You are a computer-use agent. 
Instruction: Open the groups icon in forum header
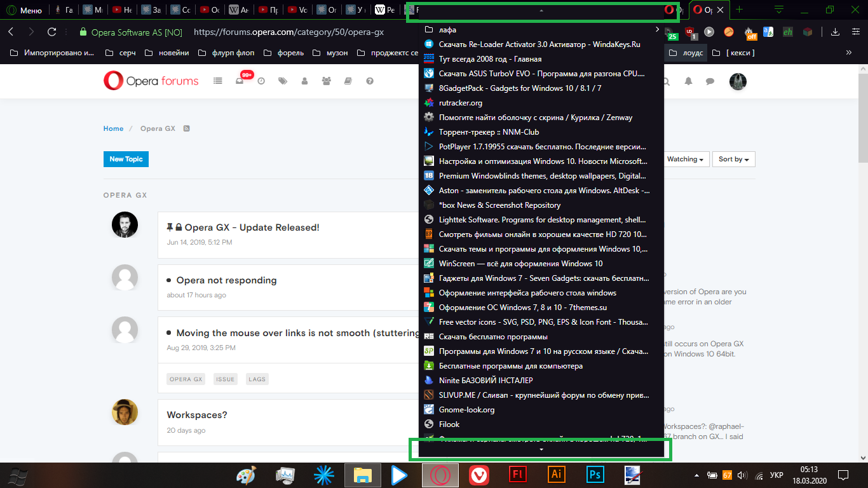coord(327,81)
